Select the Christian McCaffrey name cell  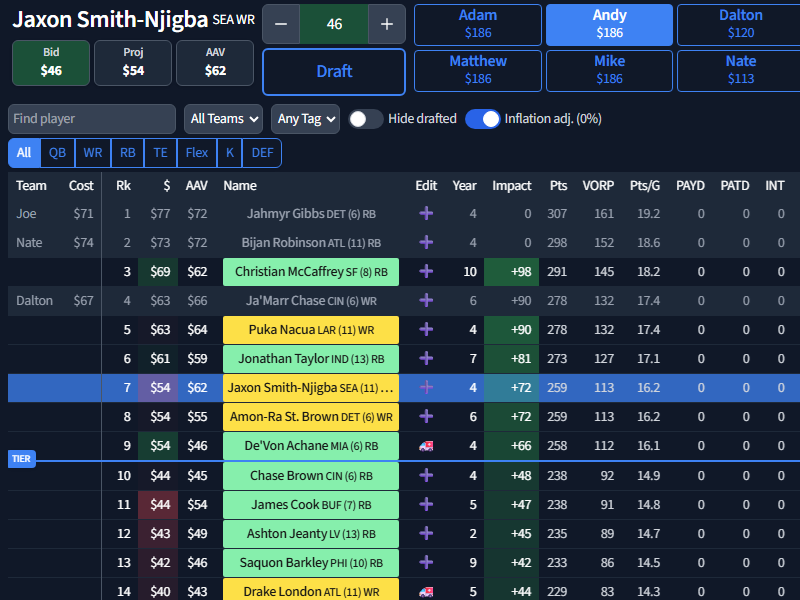tap(311, 272)
